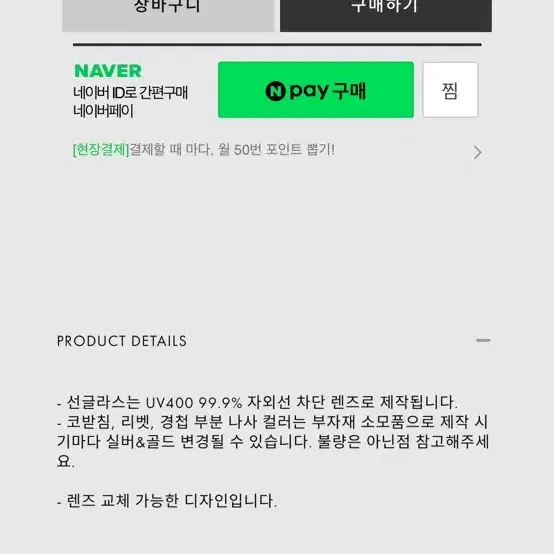Click the black divider line above NAVER

coord(277,45)
